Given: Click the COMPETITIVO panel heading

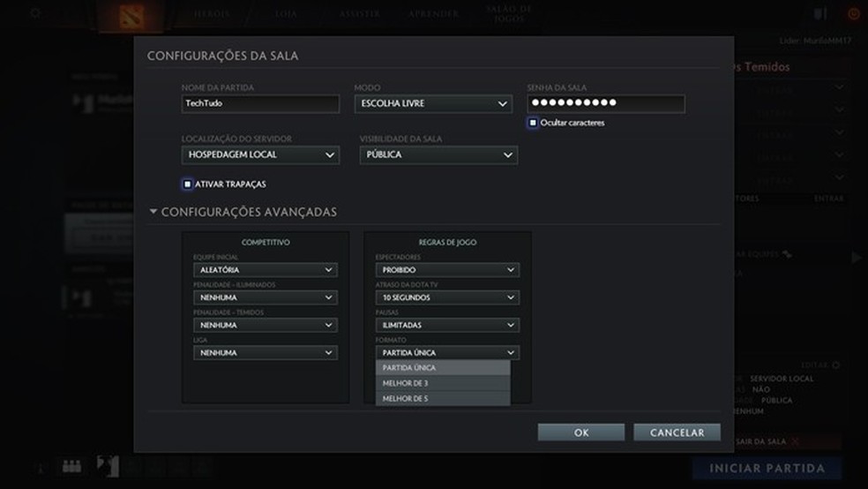Looking at the screenshot, I should click(x=266, y=242).
